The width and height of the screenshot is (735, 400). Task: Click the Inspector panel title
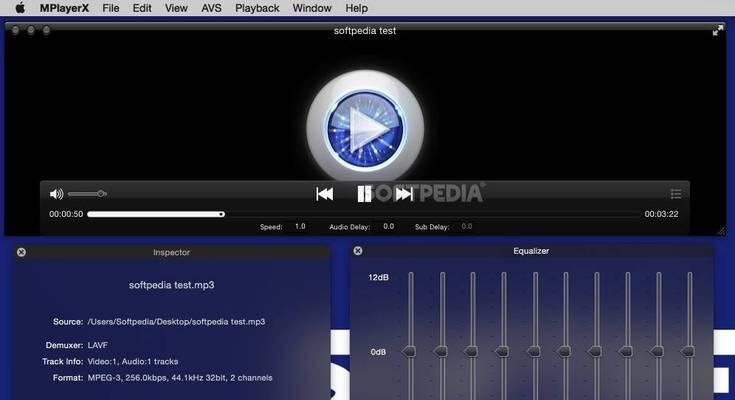point(172,252)
